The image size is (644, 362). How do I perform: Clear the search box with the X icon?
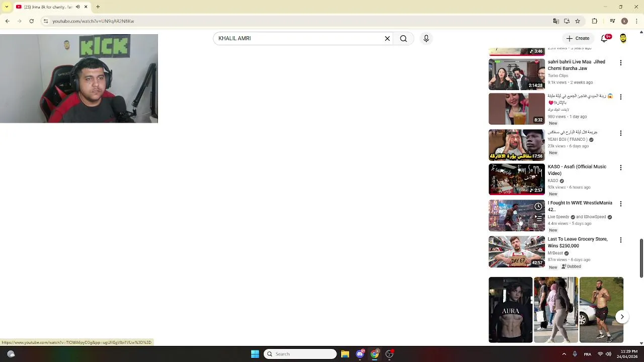(x=387, y=38)
